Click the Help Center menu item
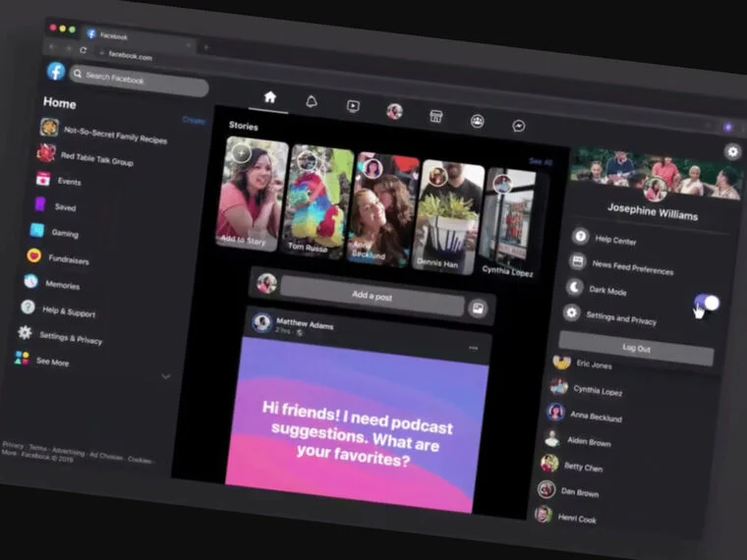 click(x=615, y=241)
